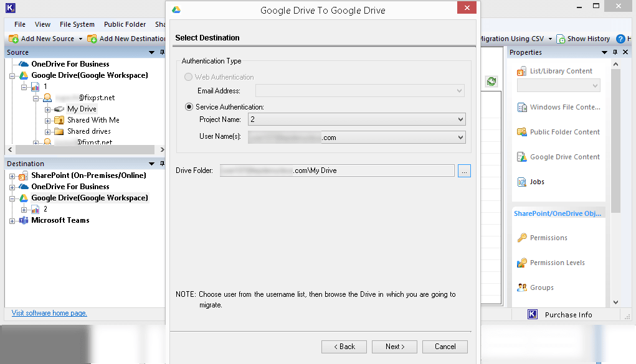Click the Purchase Info button
This screenshot has height=364, width=636.
pyautogui.click(x=560, y=315)
